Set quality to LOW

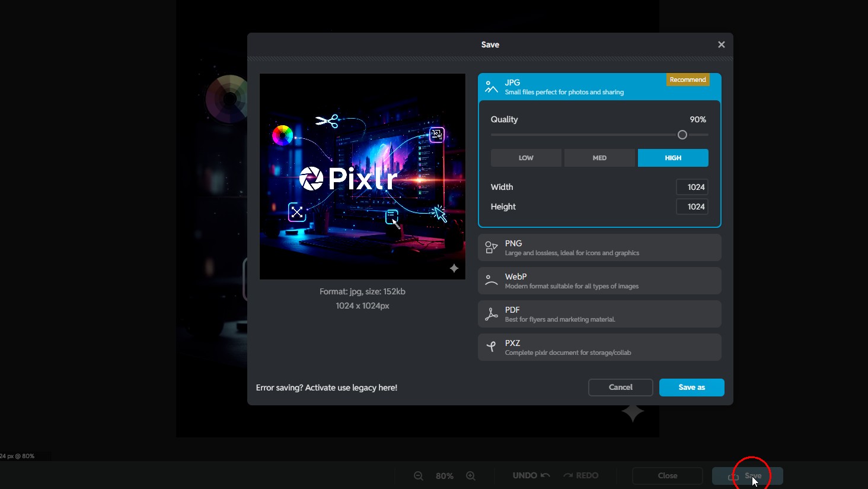coord(526,158)
